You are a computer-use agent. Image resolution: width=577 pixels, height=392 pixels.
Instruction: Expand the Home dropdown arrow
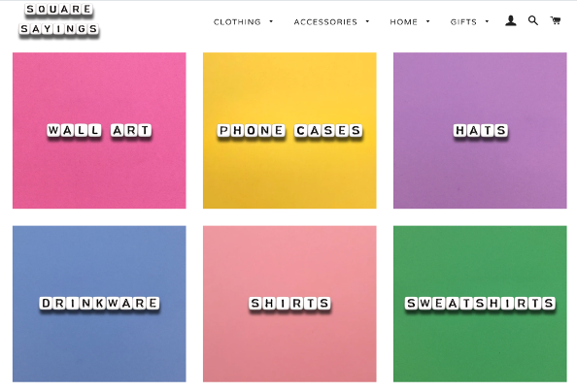(428, 21)
